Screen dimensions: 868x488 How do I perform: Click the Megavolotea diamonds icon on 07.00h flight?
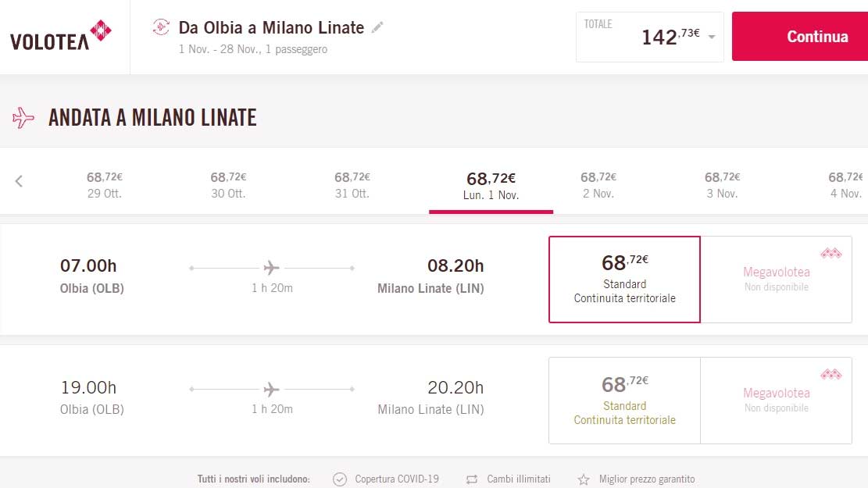(x=830, y=253)
